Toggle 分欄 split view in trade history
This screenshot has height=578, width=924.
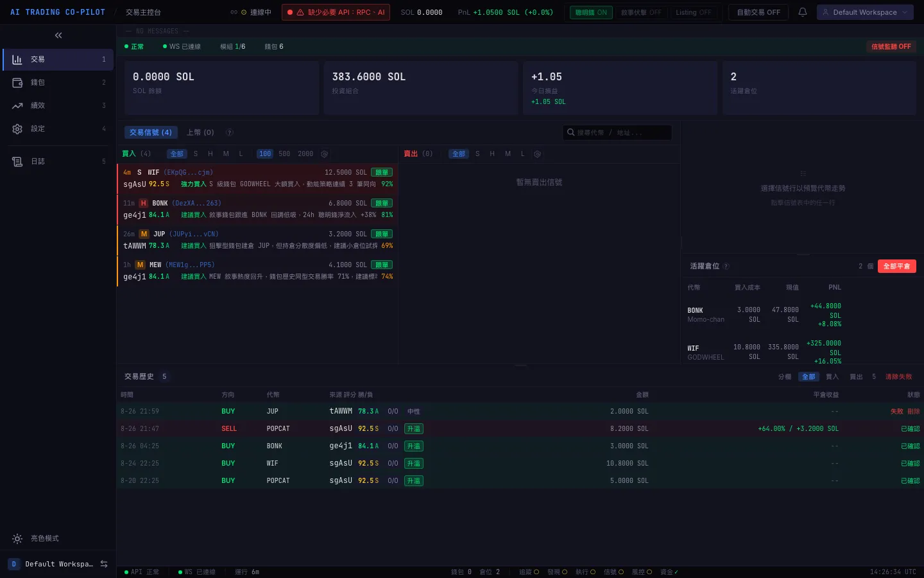[785, 377]
